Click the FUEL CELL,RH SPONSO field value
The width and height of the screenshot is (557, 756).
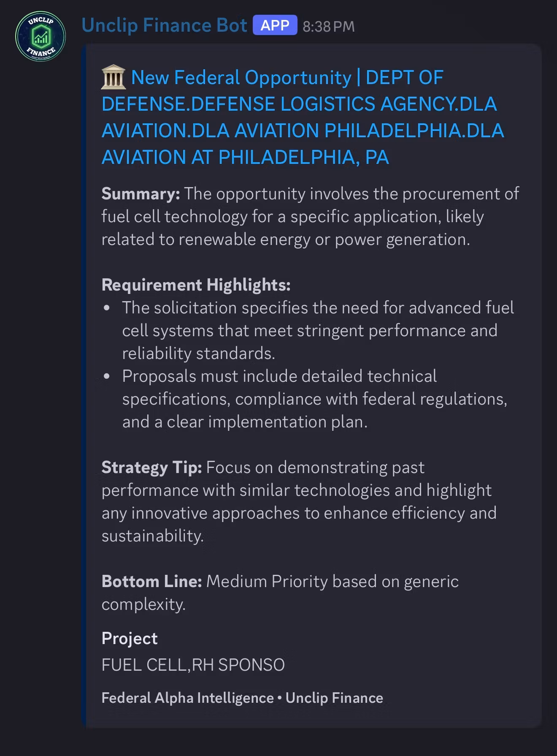[x=193, y=665]
